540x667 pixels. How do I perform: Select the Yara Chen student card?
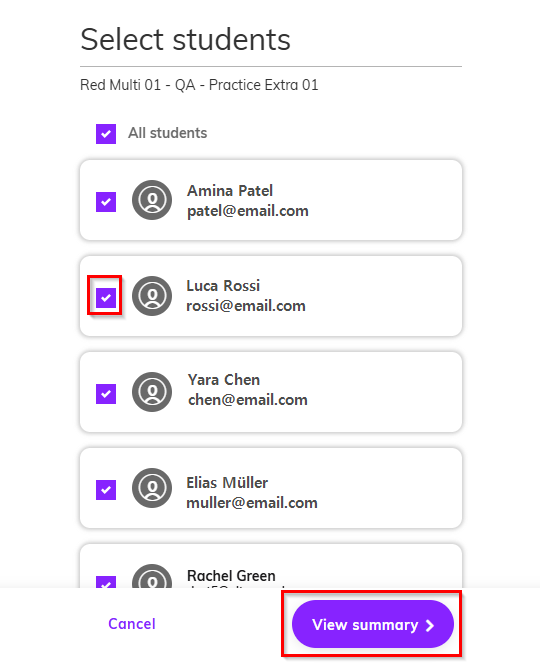pos(271,392)
